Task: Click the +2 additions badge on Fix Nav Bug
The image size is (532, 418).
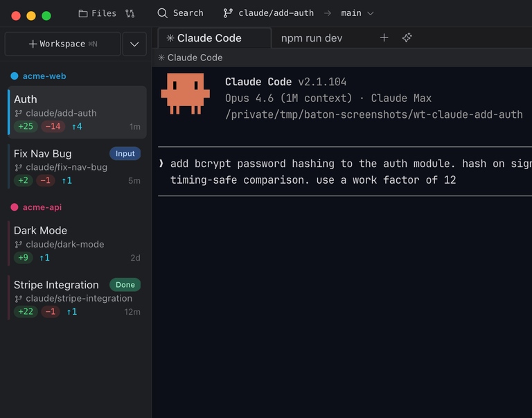Action: 23,180
